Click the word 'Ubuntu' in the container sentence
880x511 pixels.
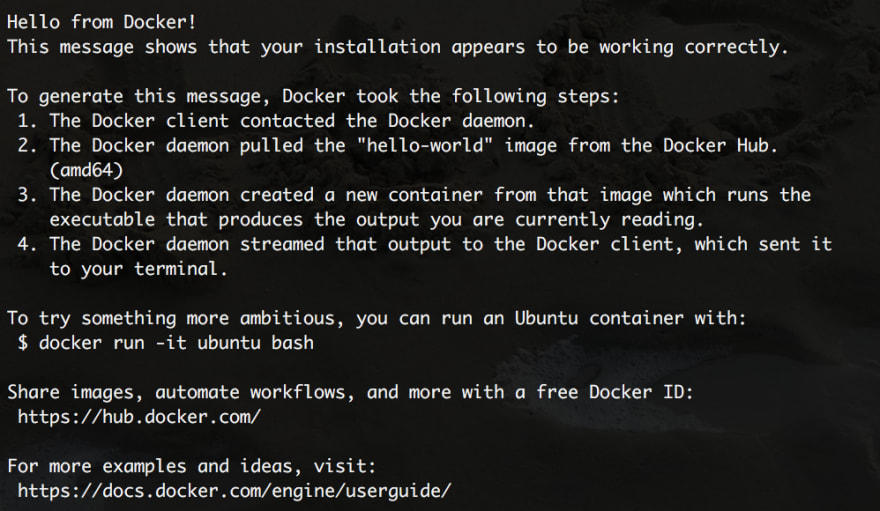(x=546, y=318)
